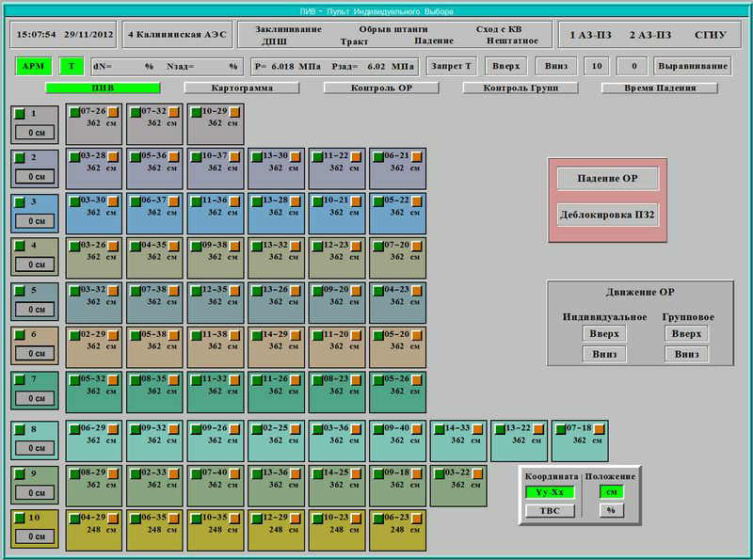The image size is (753, 560).
Task: Click Индивидуальное Вверх movement button
Action: [x=604, y=333]
